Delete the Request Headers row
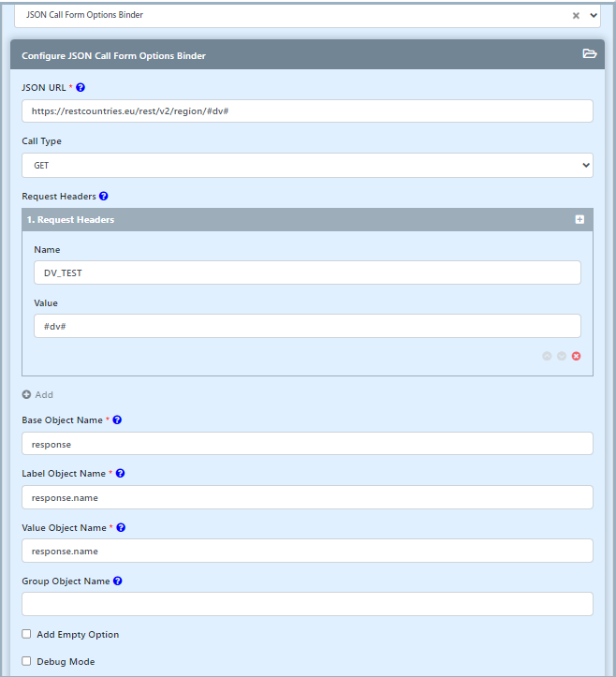Image resolution: width=616 pixels, height=677 pixels. [x=576, y=356]
